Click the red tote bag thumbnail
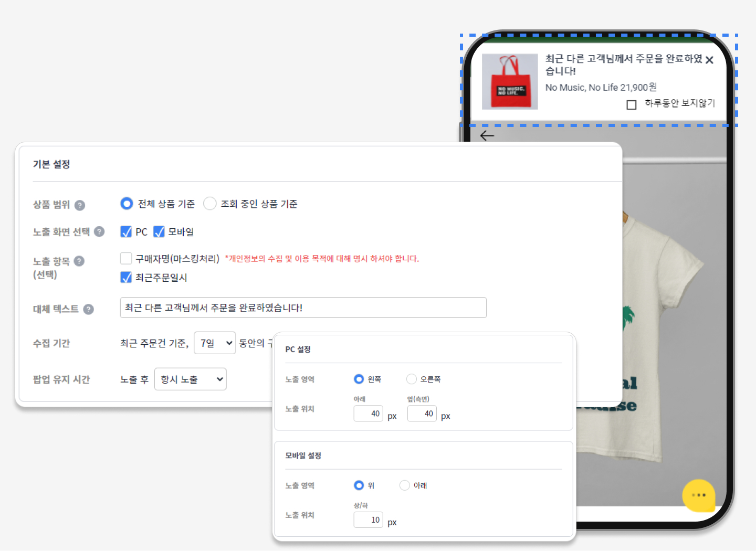This screenshot has height=551, width=756. click(510, 82)
